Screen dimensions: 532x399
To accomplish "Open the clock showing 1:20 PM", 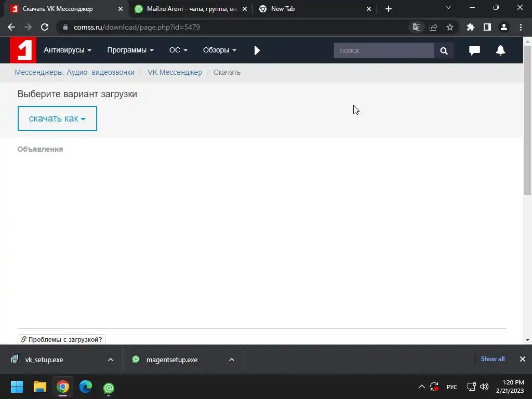I will click(x=510, y=387).
